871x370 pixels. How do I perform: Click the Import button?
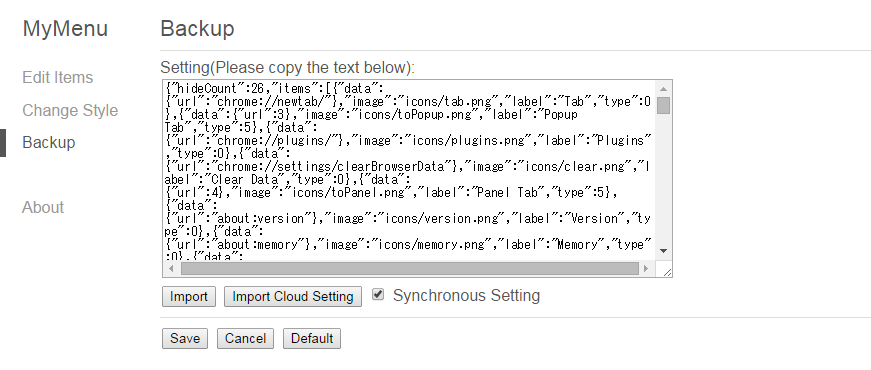click(x=189, y=297)
